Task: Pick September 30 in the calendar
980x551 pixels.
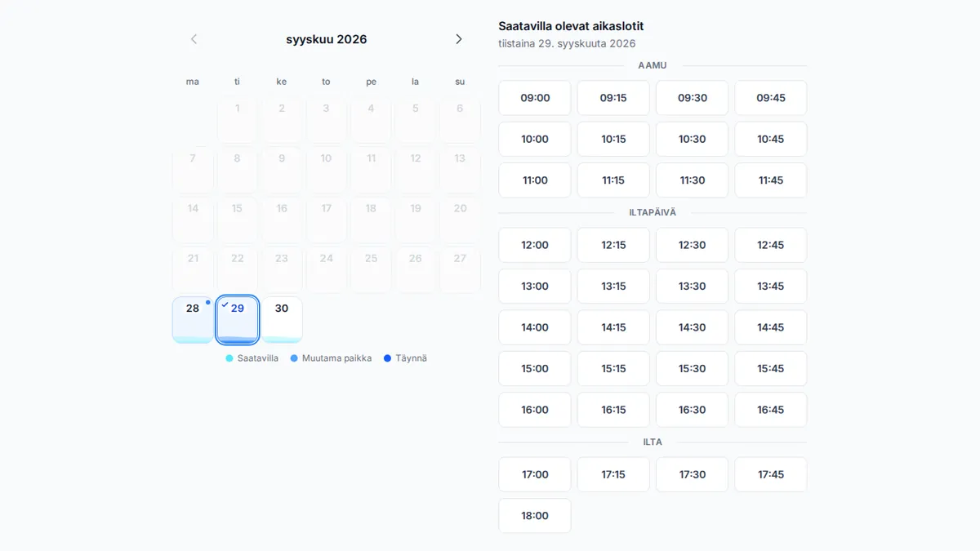Action: coord(282,319)
